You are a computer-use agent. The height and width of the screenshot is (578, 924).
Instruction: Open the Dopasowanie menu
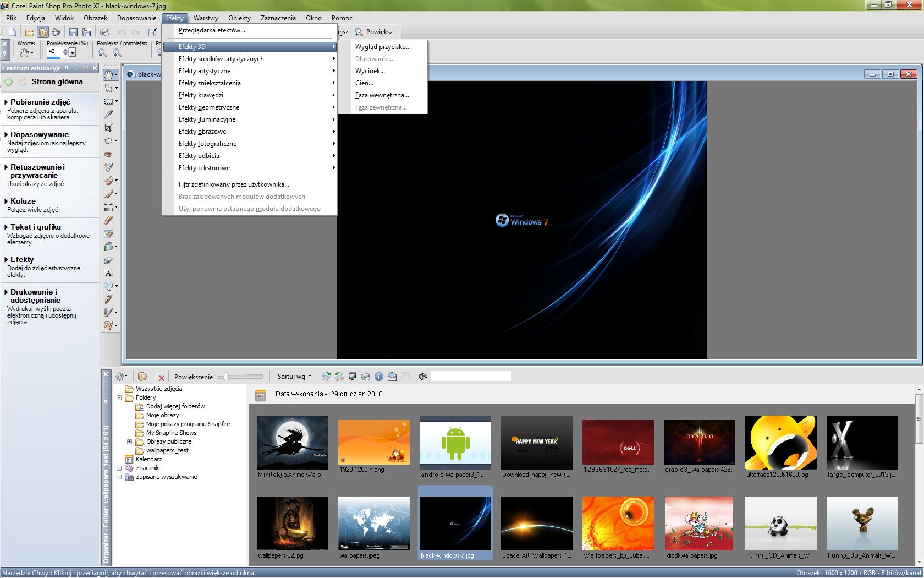tap(136, 18)
